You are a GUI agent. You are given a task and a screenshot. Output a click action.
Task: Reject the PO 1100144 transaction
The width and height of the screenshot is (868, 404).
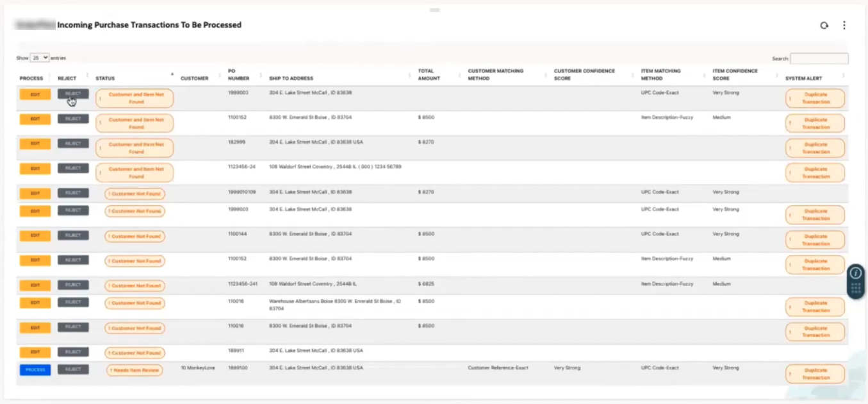(x=73, y=235)
